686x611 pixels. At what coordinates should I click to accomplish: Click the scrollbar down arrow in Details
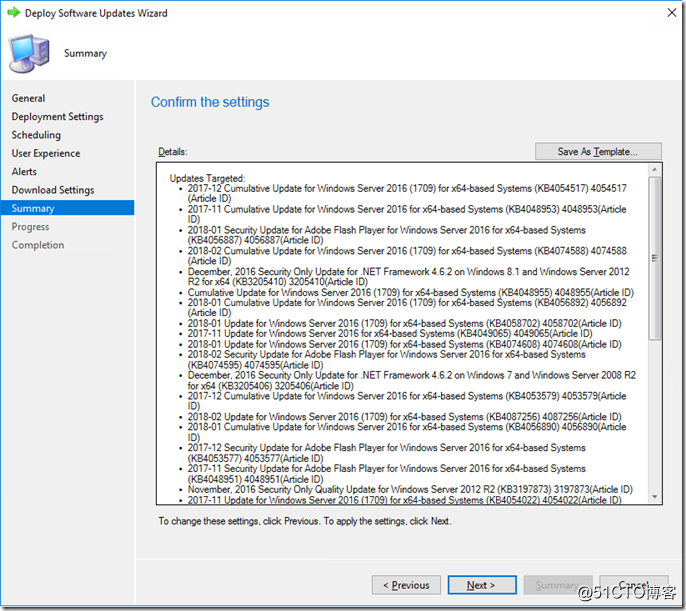pos(654,497)
